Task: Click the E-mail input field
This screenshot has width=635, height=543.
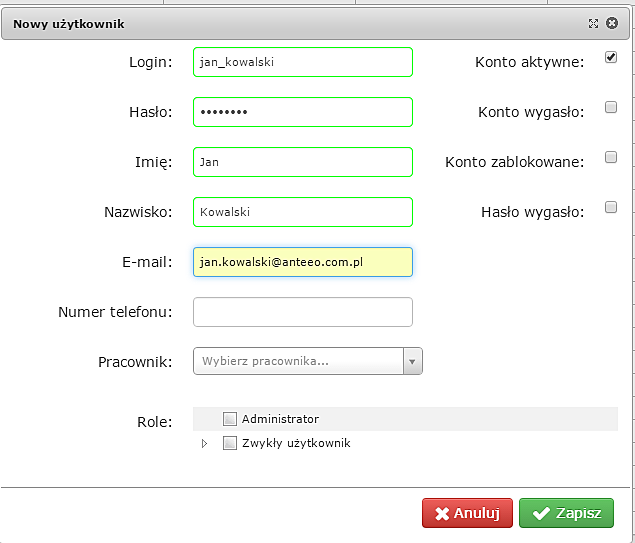Action: click(x=302, y=262)
